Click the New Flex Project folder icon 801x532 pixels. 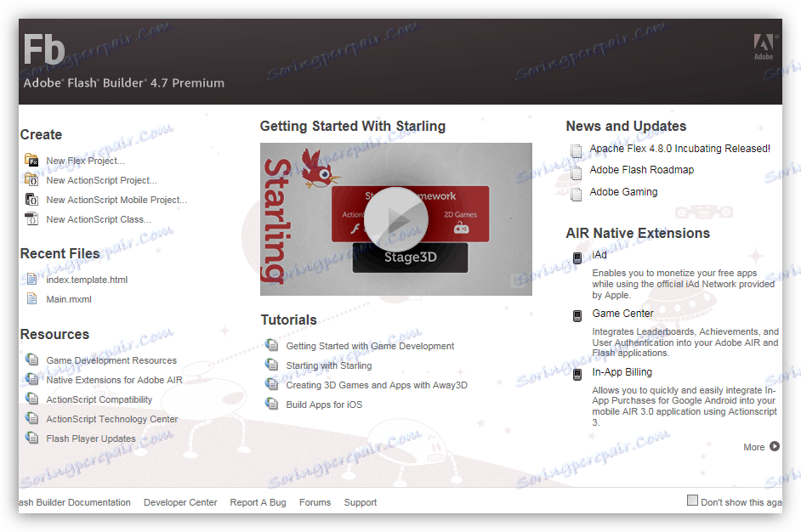(x=31, y=160)
